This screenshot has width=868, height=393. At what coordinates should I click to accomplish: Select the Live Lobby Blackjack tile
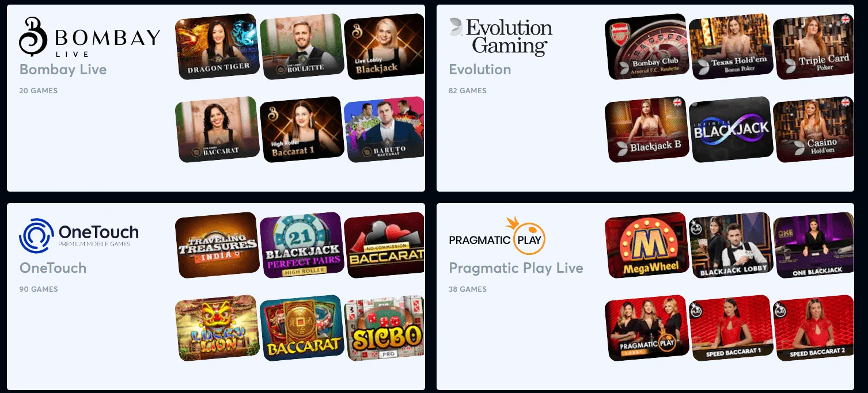384,47
